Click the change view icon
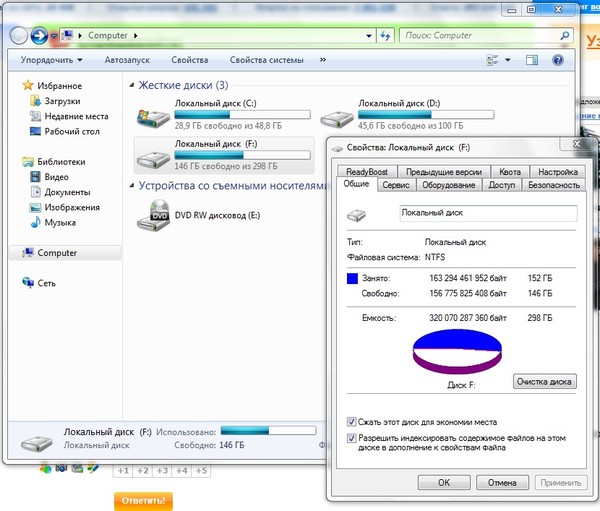600x511 pixels. tap(492, 60)
